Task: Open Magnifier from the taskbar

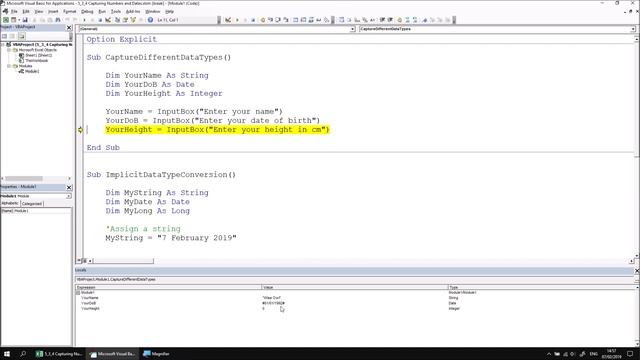Action: (156, 354)
